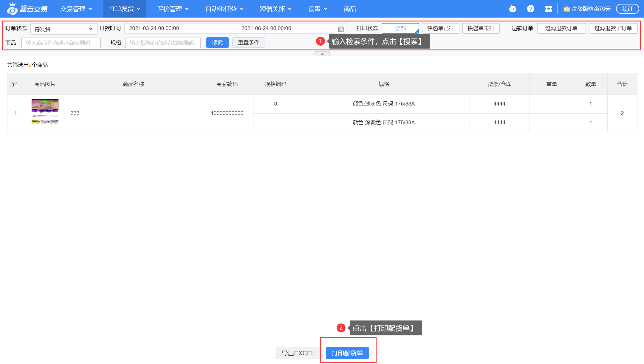Viewport: 644px width, 364px height.
Task: Click the product image thumbnail
Action: (x=45, y=112)
